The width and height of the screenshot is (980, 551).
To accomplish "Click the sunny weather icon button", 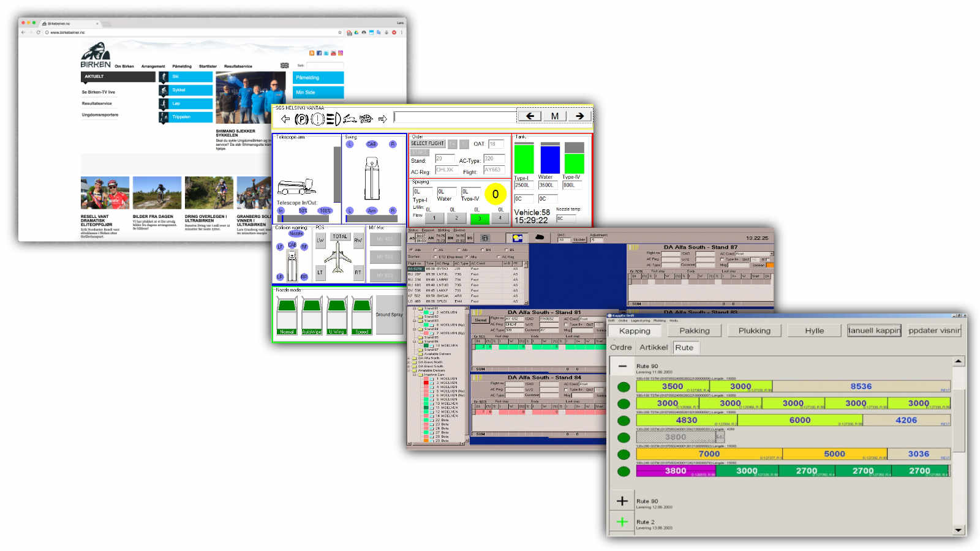I will pyautogui.click(x=518, y=238).
